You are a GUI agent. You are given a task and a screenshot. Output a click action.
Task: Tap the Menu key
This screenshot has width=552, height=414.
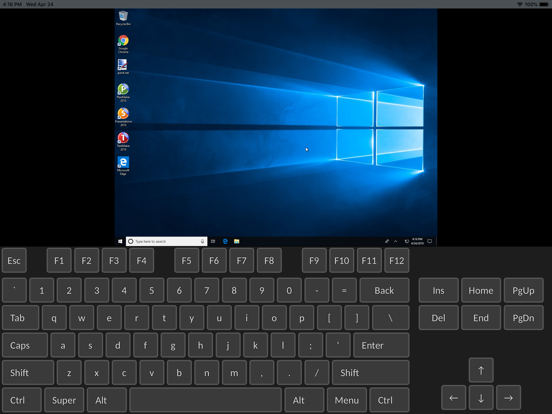click(x=347, y=400)
